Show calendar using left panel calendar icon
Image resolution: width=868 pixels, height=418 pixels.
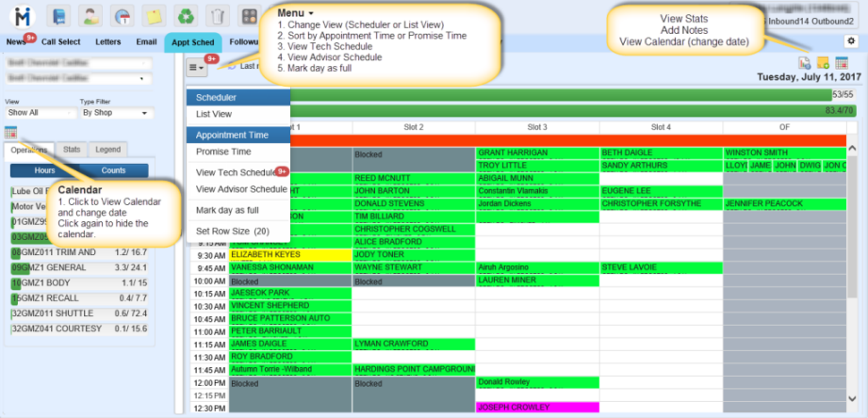(11, 133)
